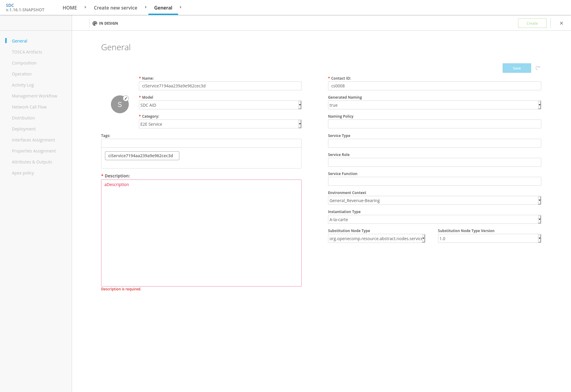Image resolution: width=571 pixels, height=392 pixels.
Task: Open Substitution Node Type Version dropdown
Action: pos(489,238)
